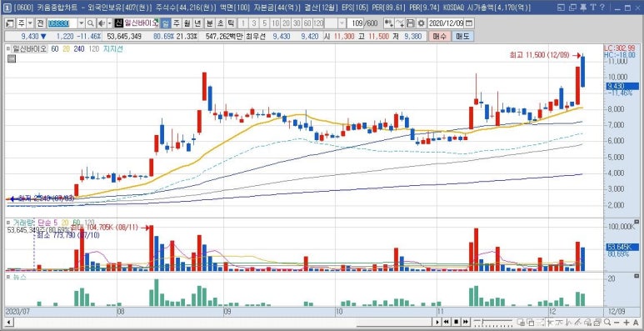Click the data table grid icon under chart legend
The height and width of the screenshot is (331, 644).
[11, 59]
